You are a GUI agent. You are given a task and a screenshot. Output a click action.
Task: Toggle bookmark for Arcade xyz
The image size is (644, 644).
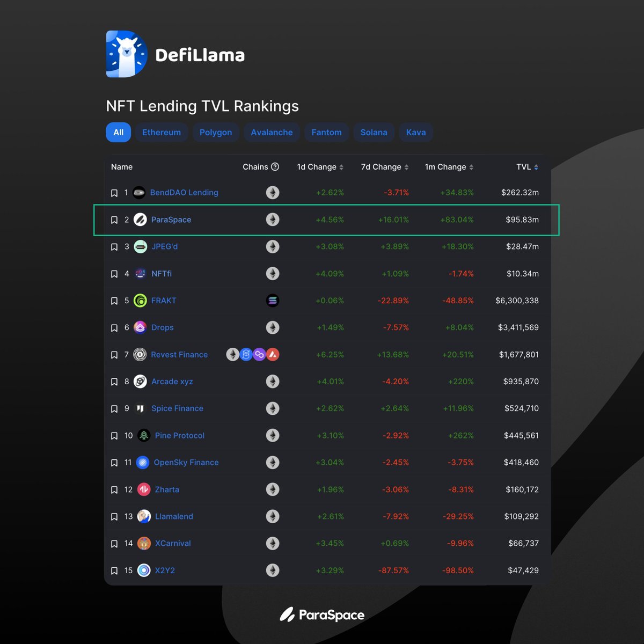click(114, 382)
